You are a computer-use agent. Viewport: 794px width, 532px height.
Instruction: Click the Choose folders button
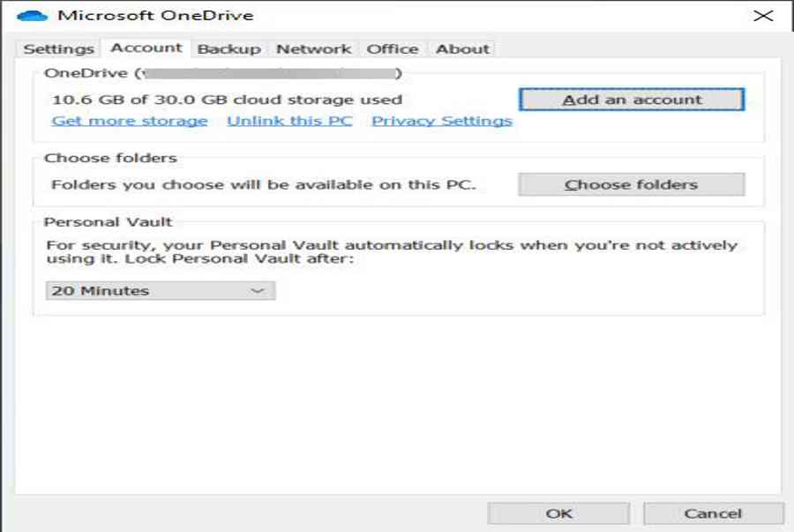(631, 184)
